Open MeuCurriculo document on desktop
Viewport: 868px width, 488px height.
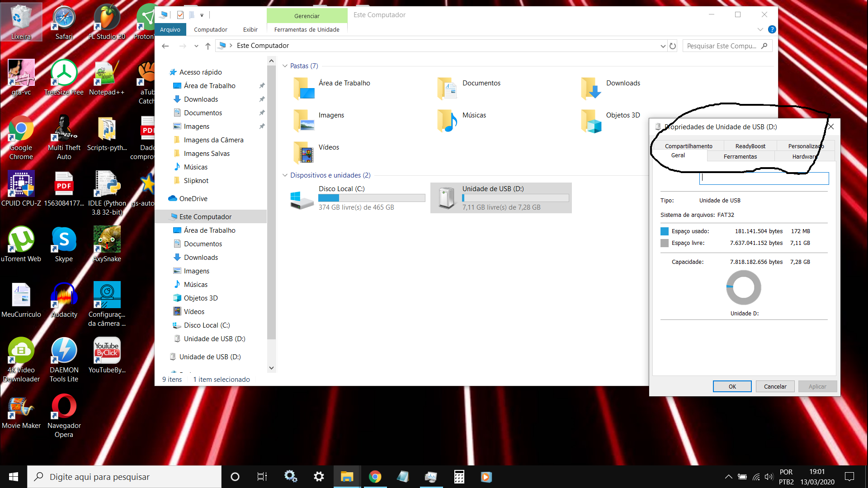(x=21, y=300)
